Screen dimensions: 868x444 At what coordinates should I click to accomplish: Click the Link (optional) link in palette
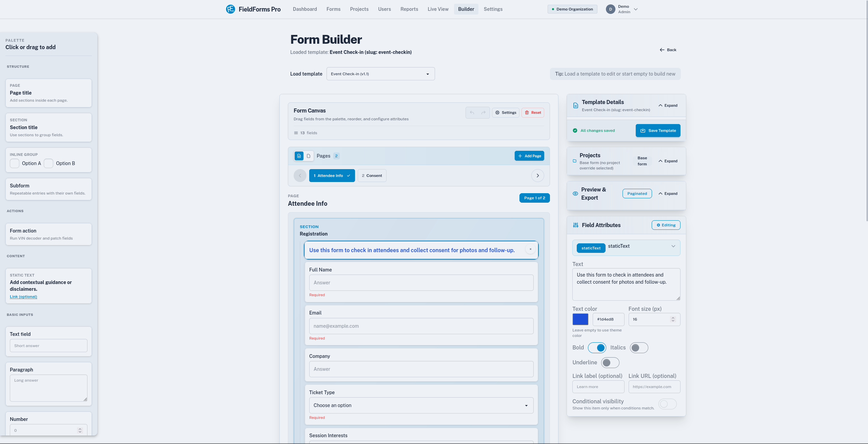click(x=23, y=297)
